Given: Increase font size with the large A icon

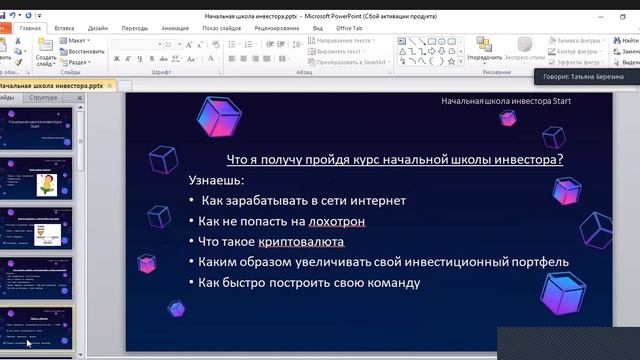Looking at the screenshot, I should [189, 44].
